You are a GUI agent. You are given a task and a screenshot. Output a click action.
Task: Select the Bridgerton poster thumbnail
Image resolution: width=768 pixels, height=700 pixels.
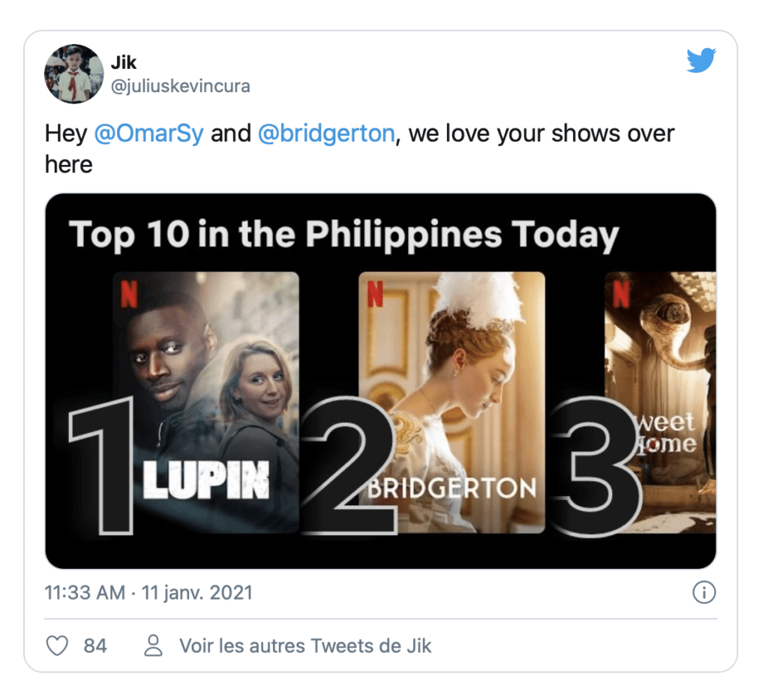(x=451, y=402)
